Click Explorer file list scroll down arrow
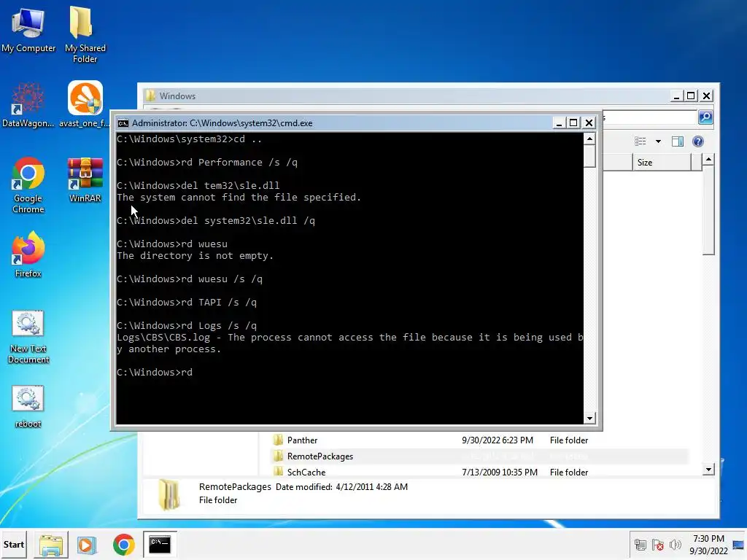 coord(708,470)
